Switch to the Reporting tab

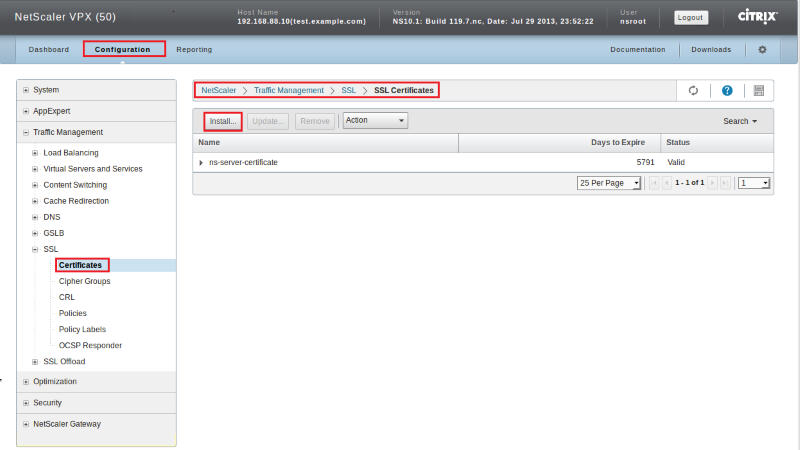coord(194,49)
